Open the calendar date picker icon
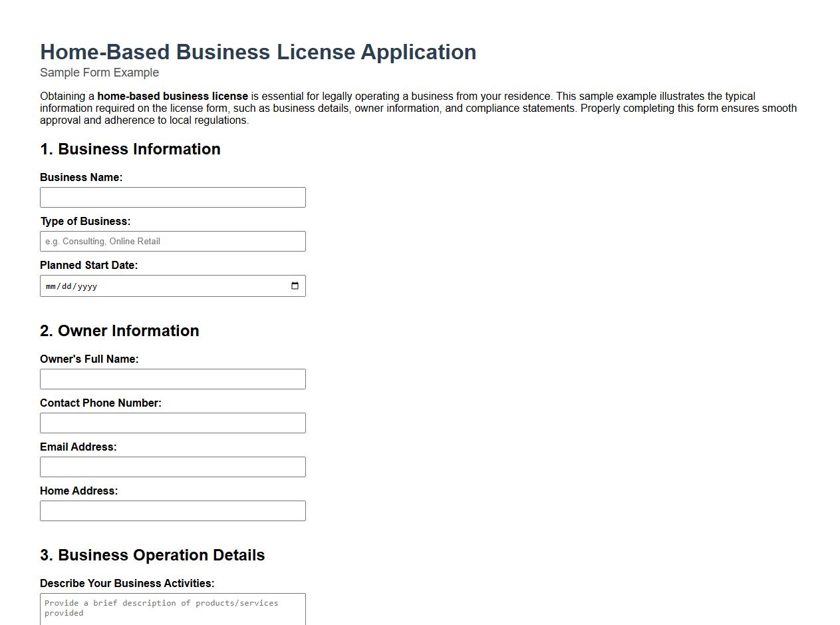The height and width of the screenshot is (625, 840). pos(295,286)
